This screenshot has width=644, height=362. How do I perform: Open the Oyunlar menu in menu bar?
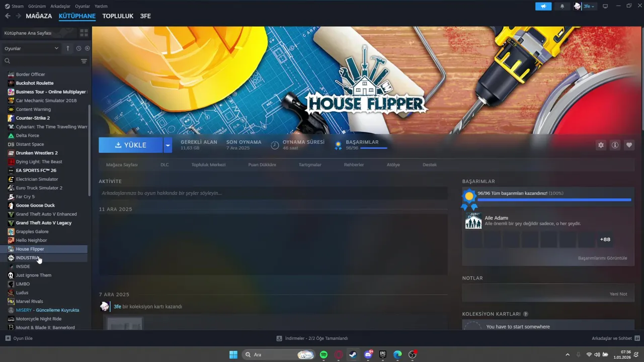[83, 6]
